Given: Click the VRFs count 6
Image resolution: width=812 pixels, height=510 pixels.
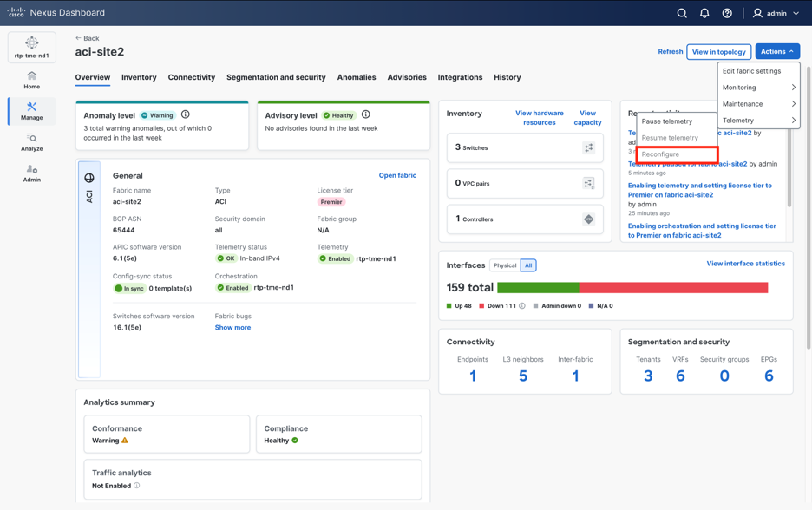Looking at the screenshot, I should point(680,376).
